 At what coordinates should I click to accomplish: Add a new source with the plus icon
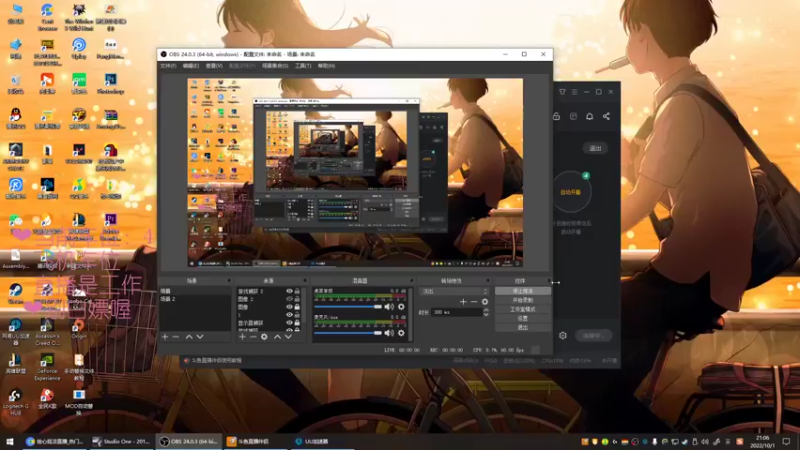click(242, 337)
